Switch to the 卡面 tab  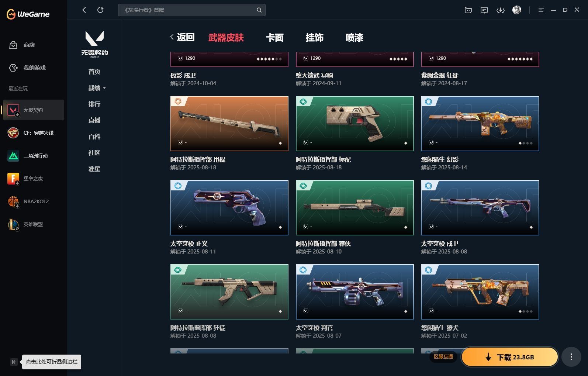coord(275,38)
